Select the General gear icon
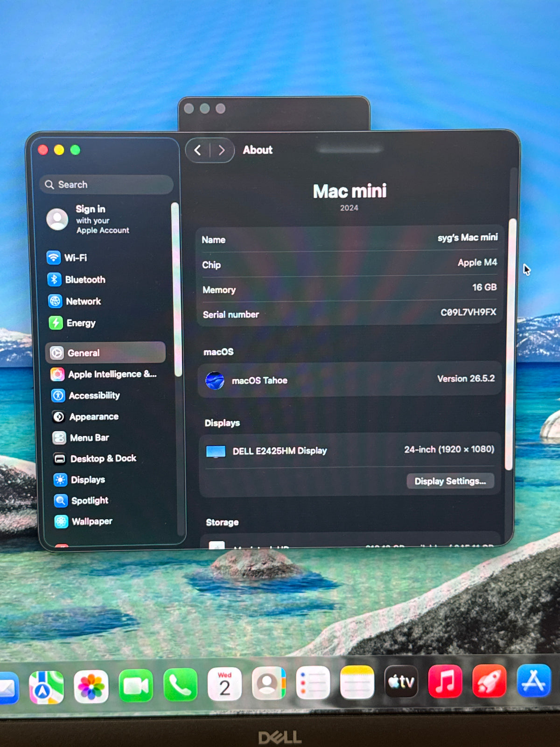The height and width of the screenshot is (747, 560). coord(57,353)
